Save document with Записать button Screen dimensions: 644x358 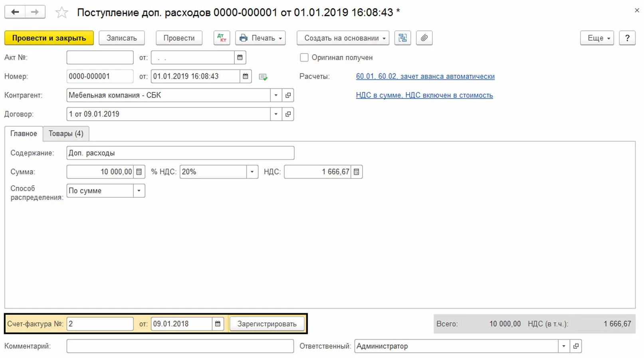pyautogui.click(x=122, y=38)
